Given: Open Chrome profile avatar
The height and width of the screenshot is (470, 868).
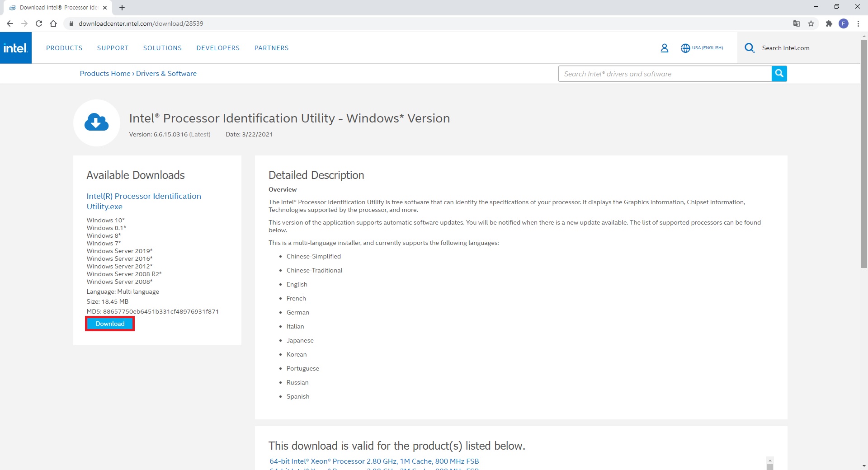Looking at the screenshot, I should tap(844, 23).
